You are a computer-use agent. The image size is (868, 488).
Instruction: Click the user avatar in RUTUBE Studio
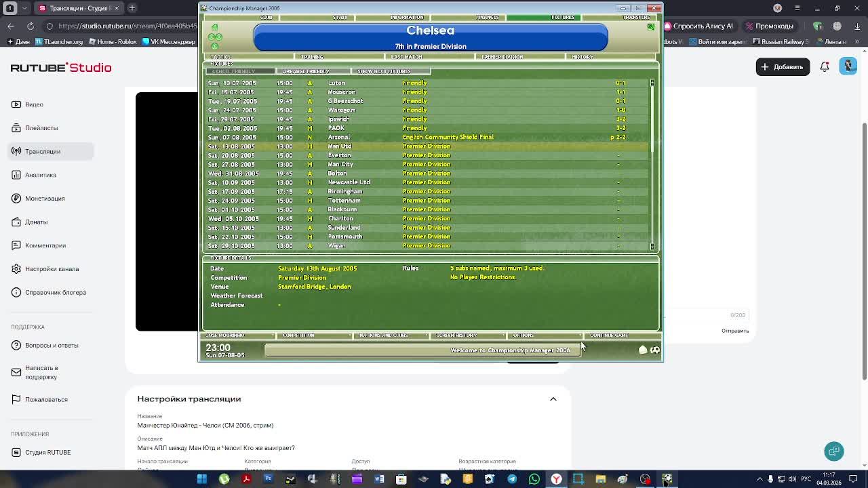tap(848, 66)
